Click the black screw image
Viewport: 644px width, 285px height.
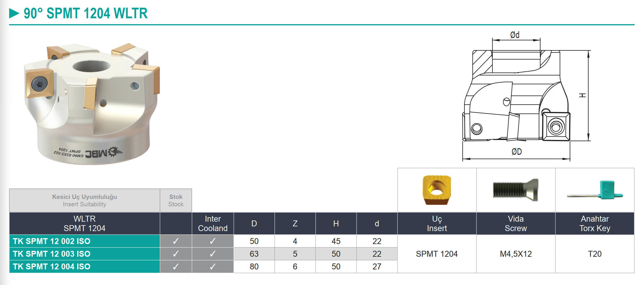515,190
